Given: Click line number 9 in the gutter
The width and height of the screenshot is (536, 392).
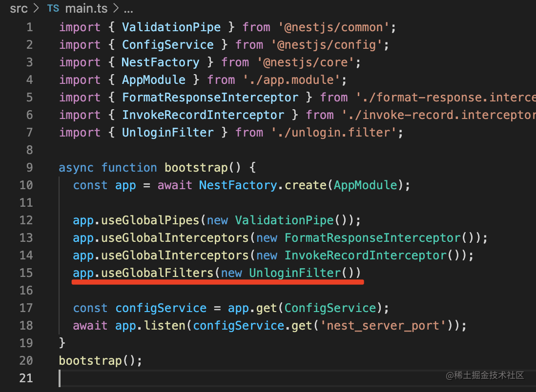Looking at the screenshot, I should click(x=29, y=167).
